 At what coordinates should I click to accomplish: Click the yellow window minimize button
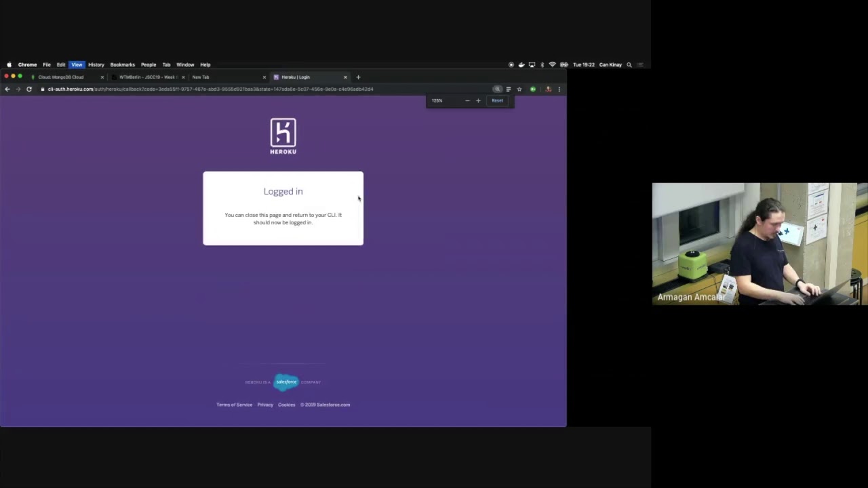point(13,77)
